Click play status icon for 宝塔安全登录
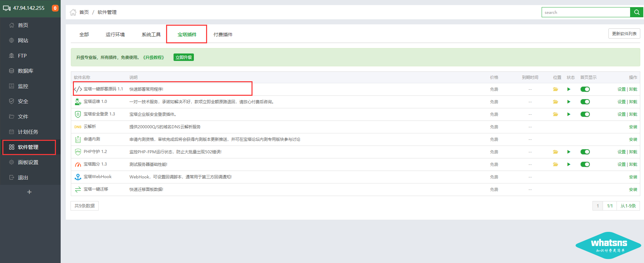This screenshot has width=644, height=263. pyautogui.click(x=569, y=114)
